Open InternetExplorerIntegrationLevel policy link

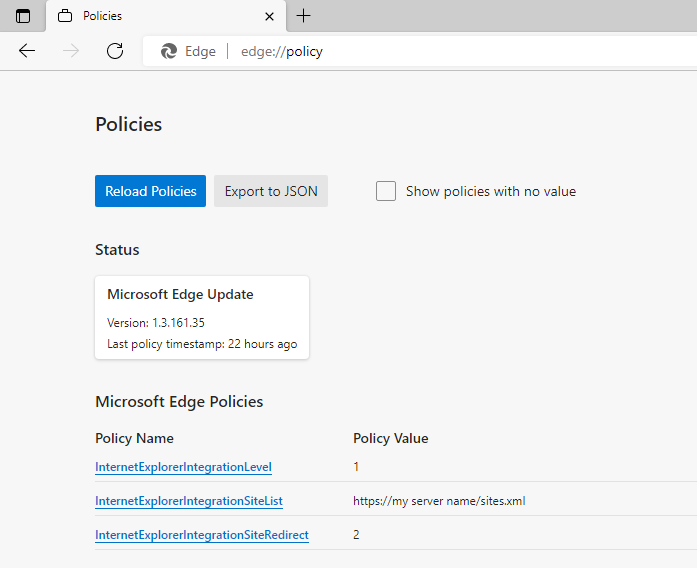click(x=183, y=467)
